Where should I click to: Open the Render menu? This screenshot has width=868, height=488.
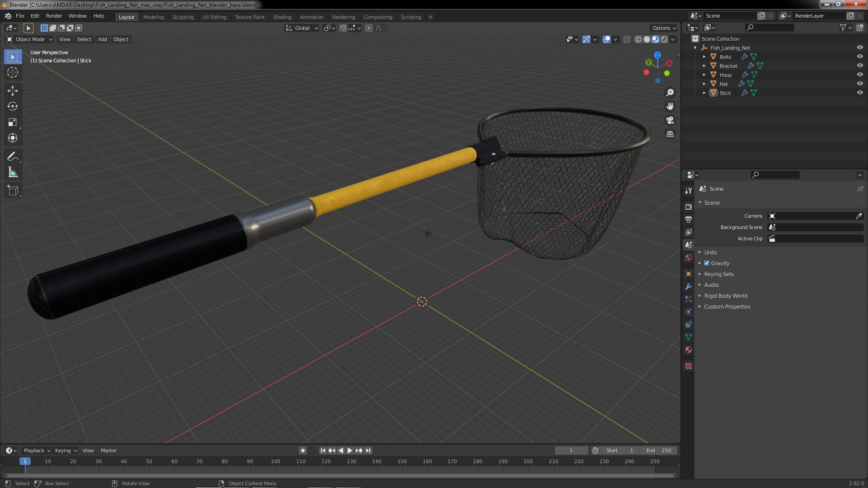(54, 16)
